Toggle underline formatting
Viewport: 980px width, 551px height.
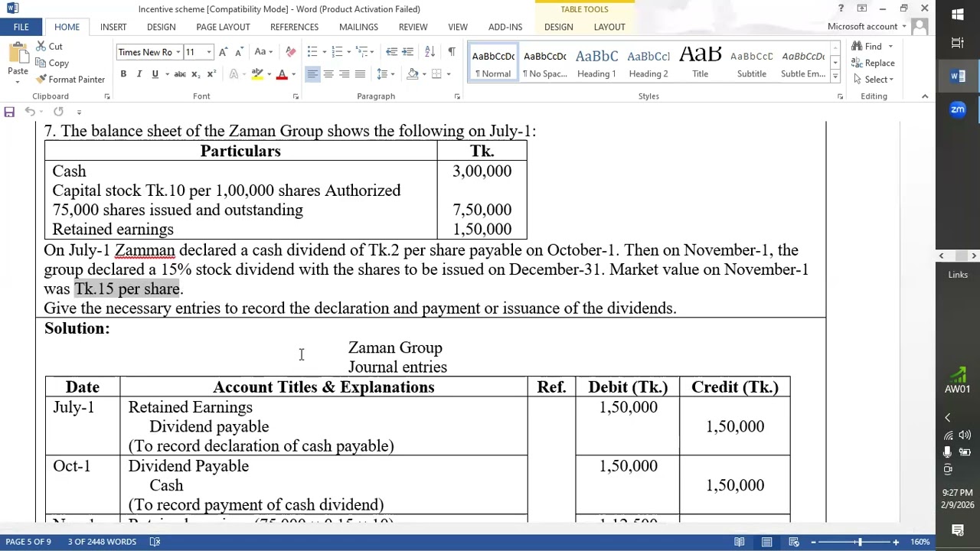pos(155,74)
